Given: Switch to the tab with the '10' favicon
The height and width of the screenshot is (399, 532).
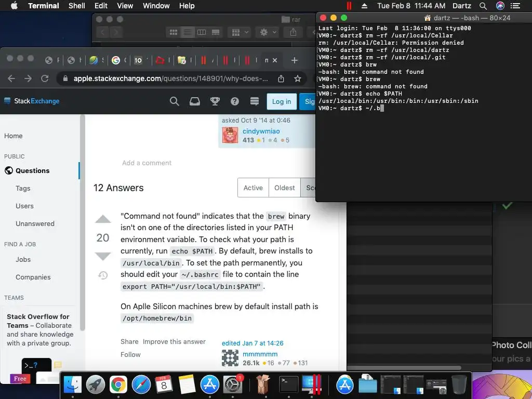Looking at the screenshot, I should click(138, 60).
